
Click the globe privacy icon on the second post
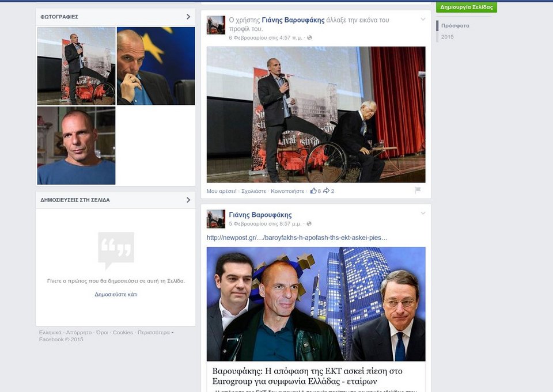[308, 224]
